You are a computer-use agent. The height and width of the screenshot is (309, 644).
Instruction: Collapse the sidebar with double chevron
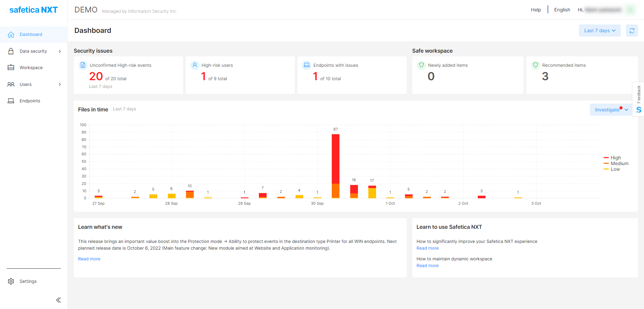[x=58, y=300]
